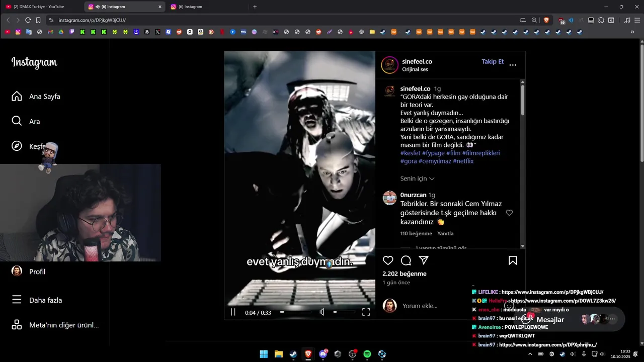
Task: Open Windows Start menu
Action: tap(264, 354)
